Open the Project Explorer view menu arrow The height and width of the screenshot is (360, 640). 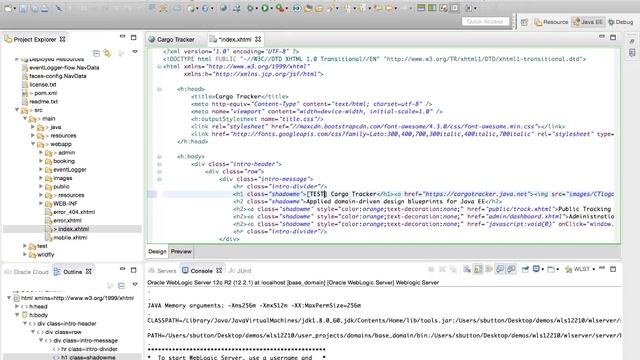pos(135,52)
